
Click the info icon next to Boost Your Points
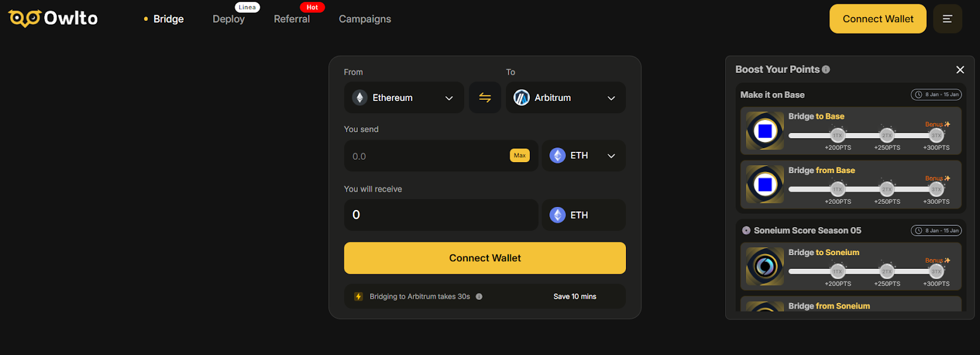click(x=825, y=69)
